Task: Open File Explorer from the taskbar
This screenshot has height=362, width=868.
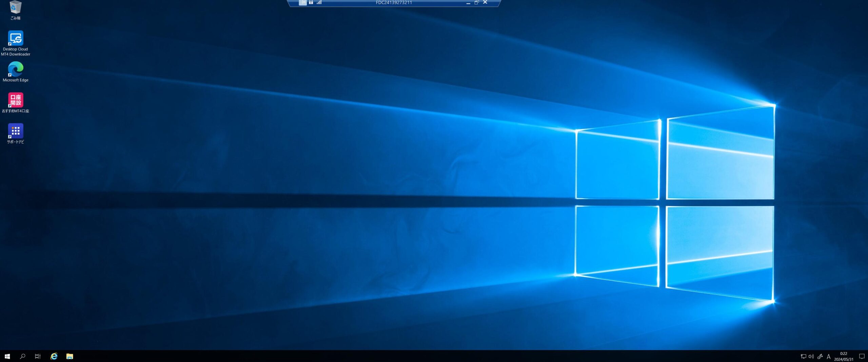Action: 70,356
